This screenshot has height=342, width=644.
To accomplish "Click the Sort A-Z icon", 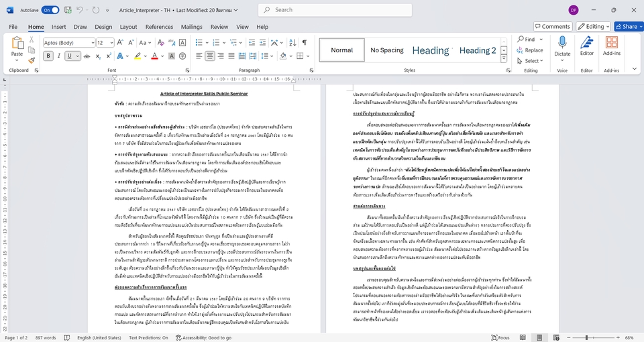I will 292,42.
